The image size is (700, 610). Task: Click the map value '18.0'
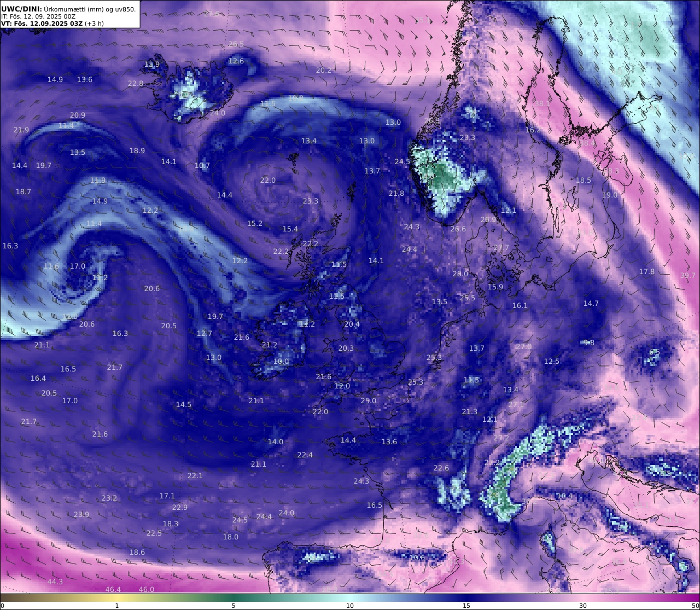coord(231,537)
